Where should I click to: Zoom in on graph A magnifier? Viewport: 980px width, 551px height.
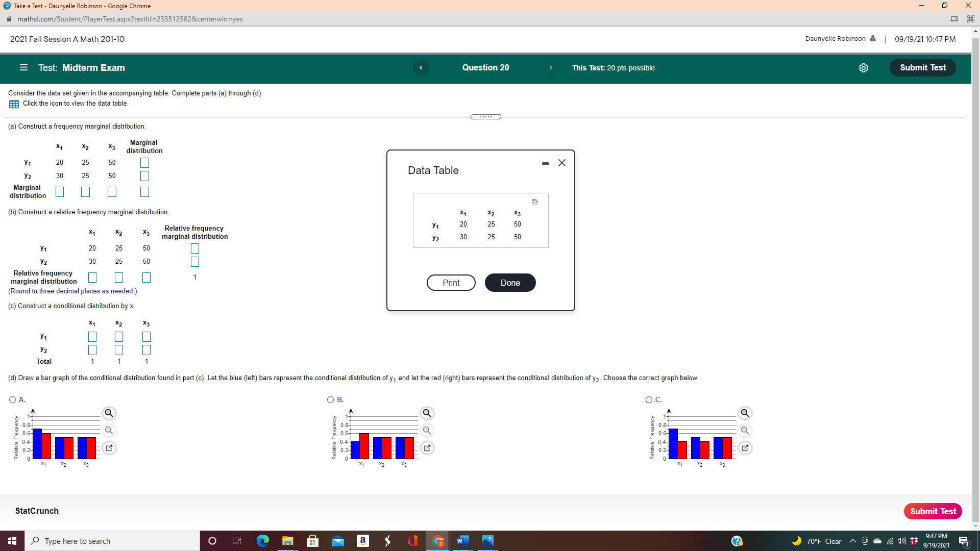click(109, 413)
